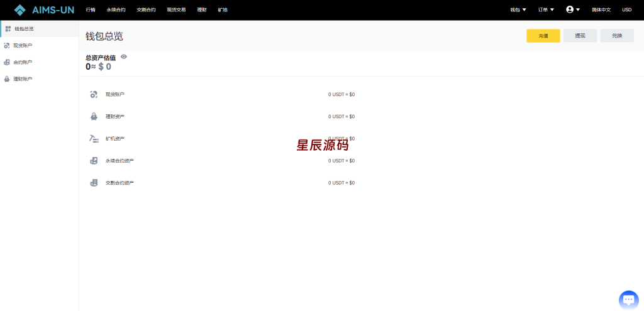Open 永续合约 in the top navigation

[x=116, y=10]
